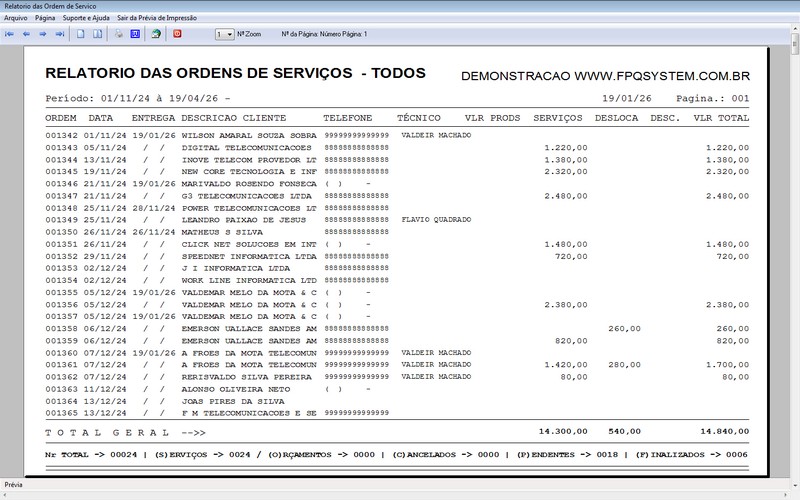
Task: Click client SPEEDNET INFORMATICA LTDA
Action: 249,257
